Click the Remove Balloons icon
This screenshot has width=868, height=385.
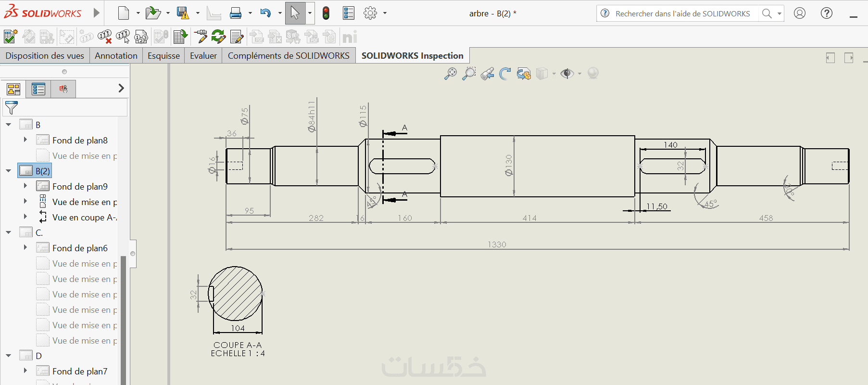(x=105, y=37)
